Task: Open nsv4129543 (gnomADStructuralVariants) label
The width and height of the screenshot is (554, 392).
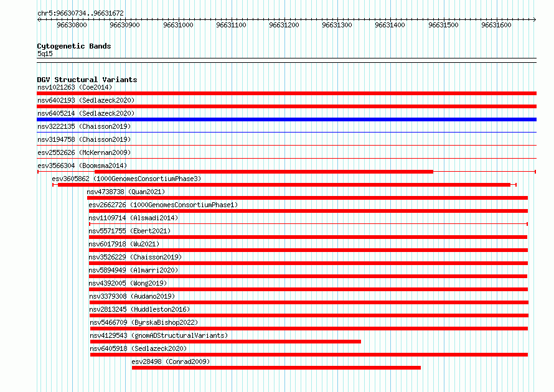Action: click(159, 335)
